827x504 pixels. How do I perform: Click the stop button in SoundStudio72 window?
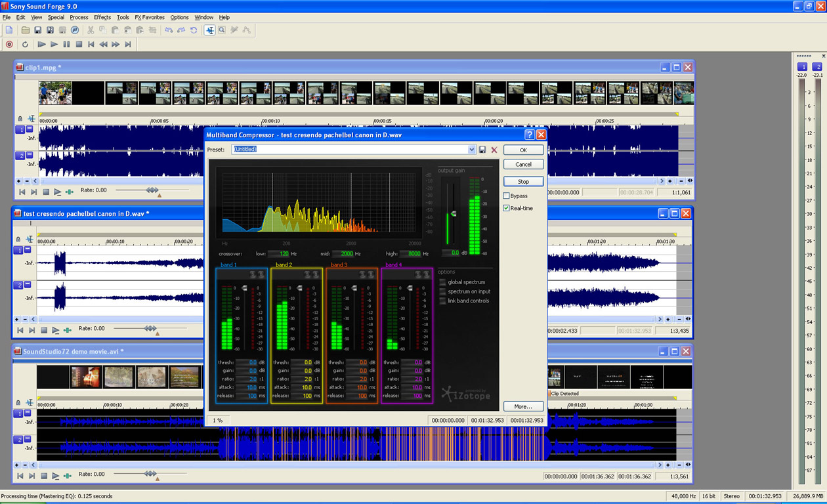[x=45, y=476]
